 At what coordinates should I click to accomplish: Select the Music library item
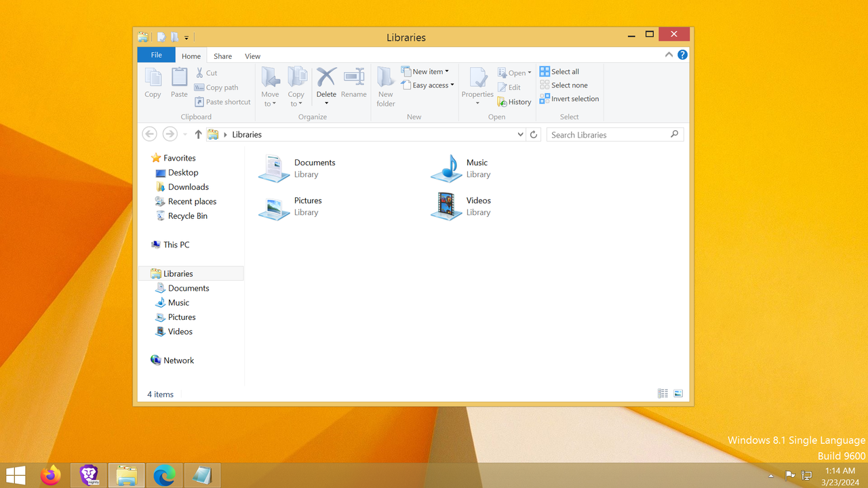pyautogui.click(x=460, y=168)
